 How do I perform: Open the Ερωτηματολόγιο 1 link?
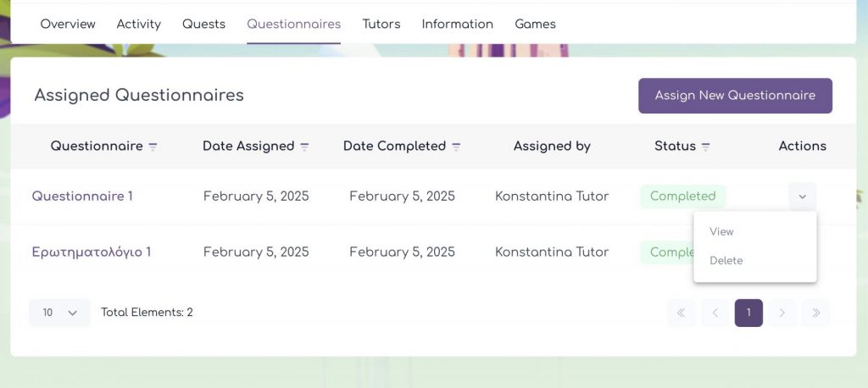(x=92, y=252)
